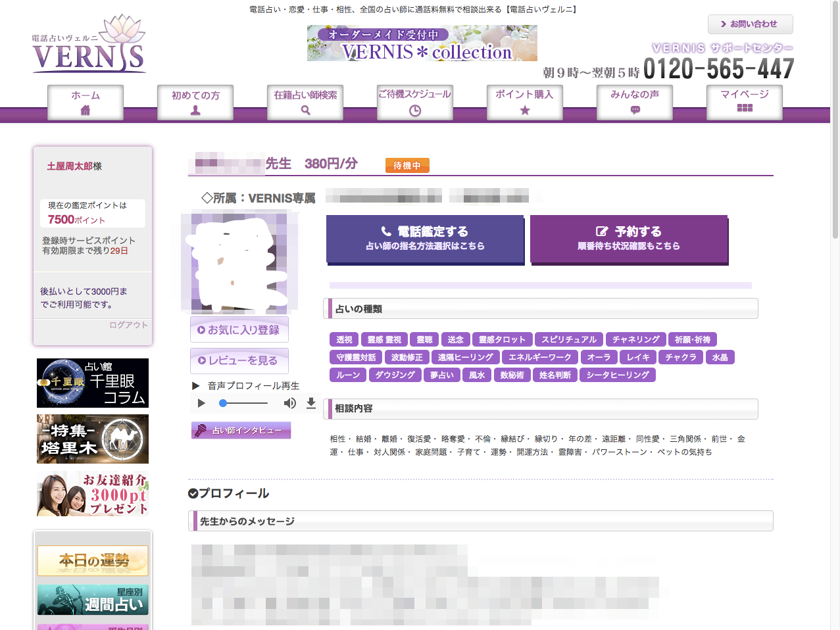
Task: Open マイページ tab
Action: (x=745, y=103)
